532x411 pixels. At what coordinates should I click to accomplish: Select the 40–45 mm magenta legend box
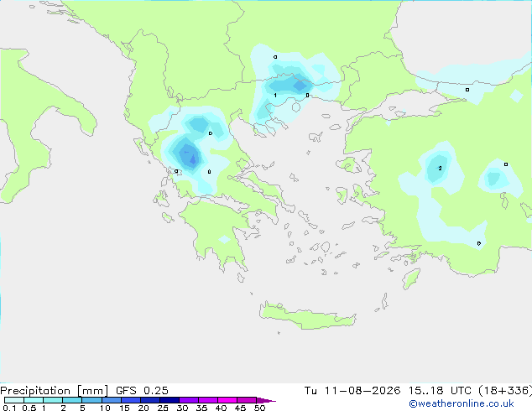227,400
